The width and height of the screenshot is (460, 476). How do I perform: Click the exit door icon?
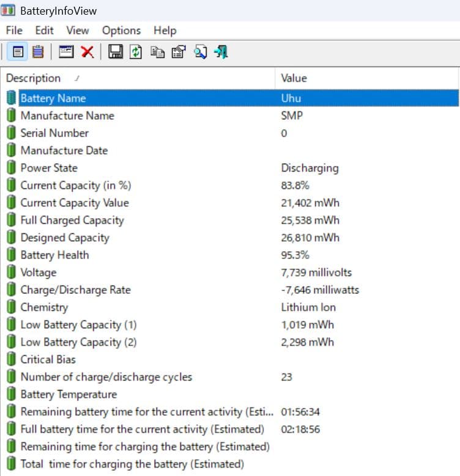221,53
